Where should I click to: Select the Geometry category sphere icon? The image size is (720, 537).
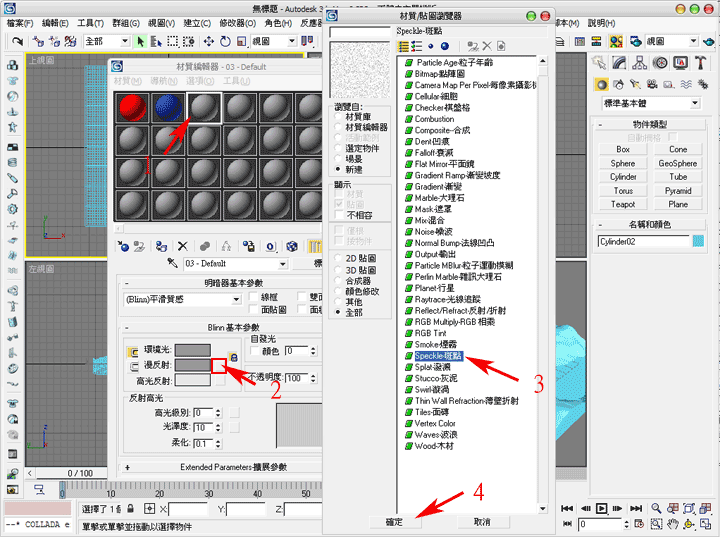[x=602, y=85]
